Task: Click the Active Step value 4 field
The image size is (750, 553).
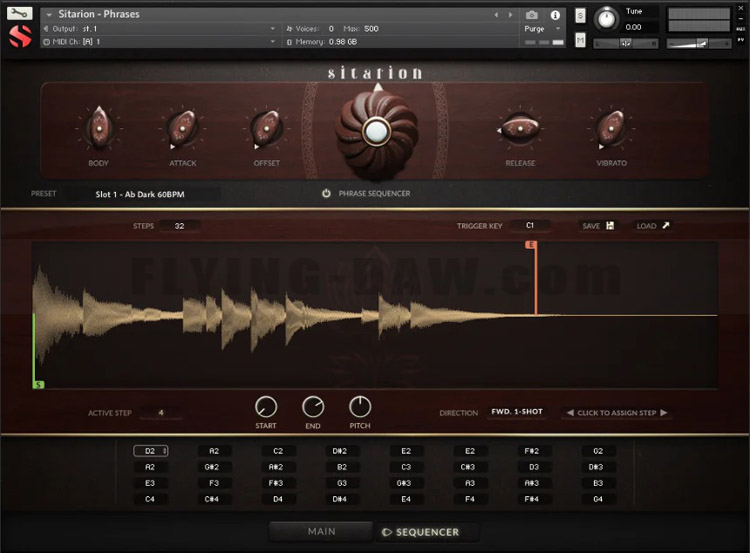Action: 161,412
